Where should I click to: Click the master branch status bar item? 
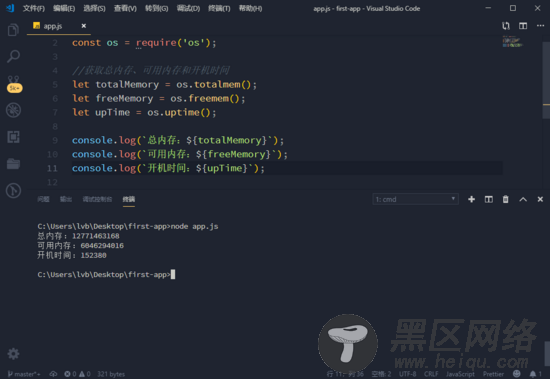tap(24, 374)
